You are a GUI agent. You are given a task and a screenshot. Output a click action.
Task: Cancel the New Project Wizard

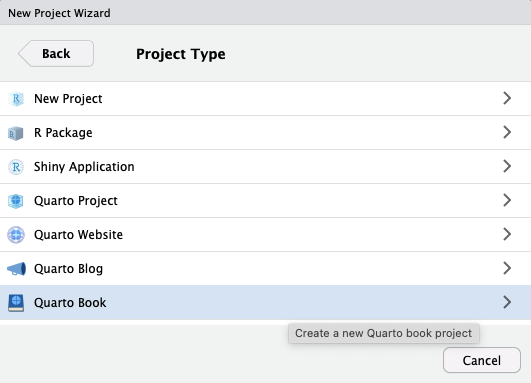coord(482,360)
